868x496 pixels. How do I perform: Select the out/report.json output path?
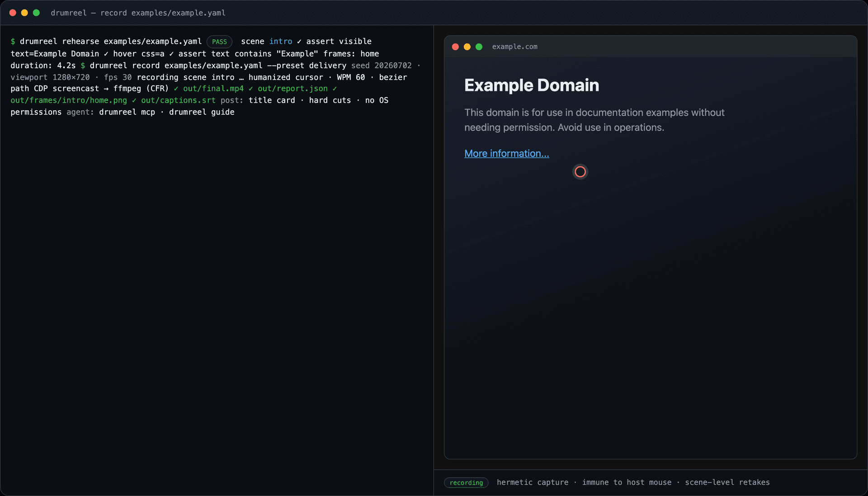[292, 89]
